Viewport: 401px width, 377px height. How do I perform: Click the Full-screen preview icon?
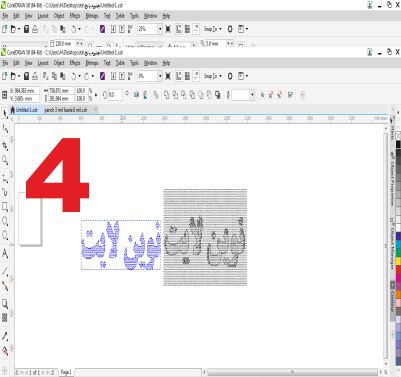click(168, 76)
